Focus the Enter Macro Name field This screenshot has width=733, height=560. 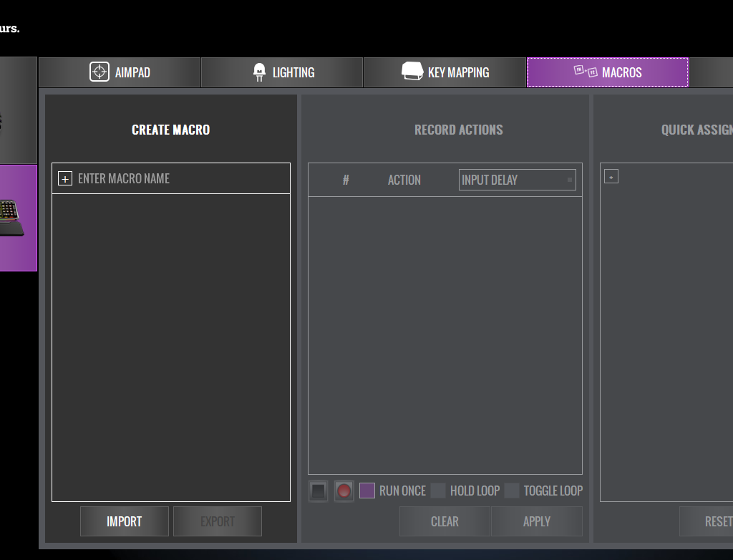click(179, 179)
